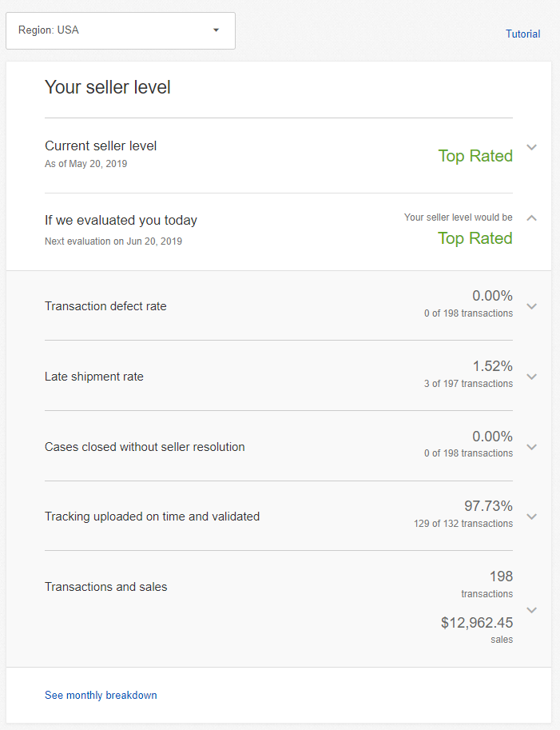Expand Current seller level chevron
This screenshot has width=560, height=730.
tap(532, 148)
